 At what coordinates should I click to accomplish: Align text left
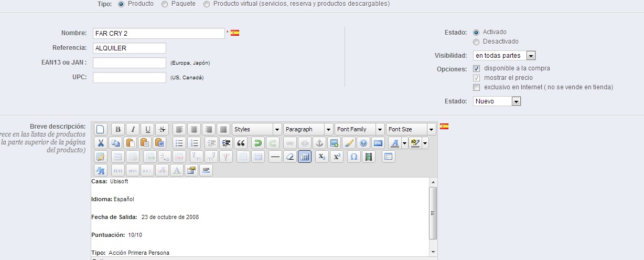179,129
